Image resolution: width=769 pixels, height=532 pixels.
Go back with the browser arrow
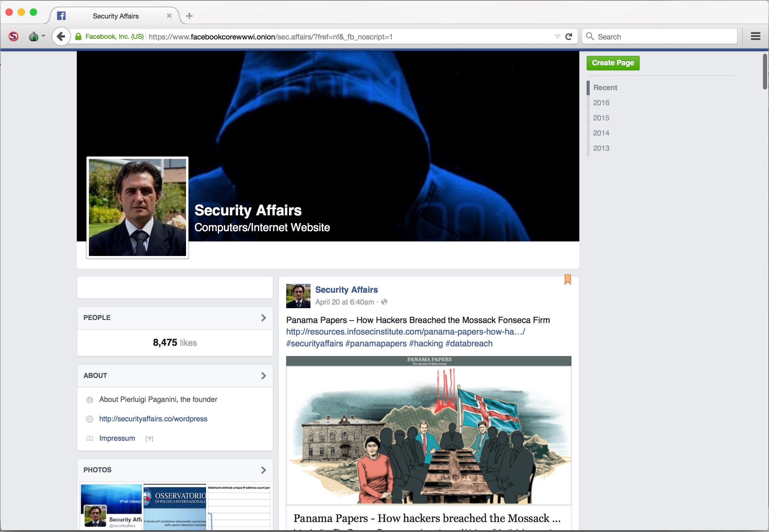[61, 36]
